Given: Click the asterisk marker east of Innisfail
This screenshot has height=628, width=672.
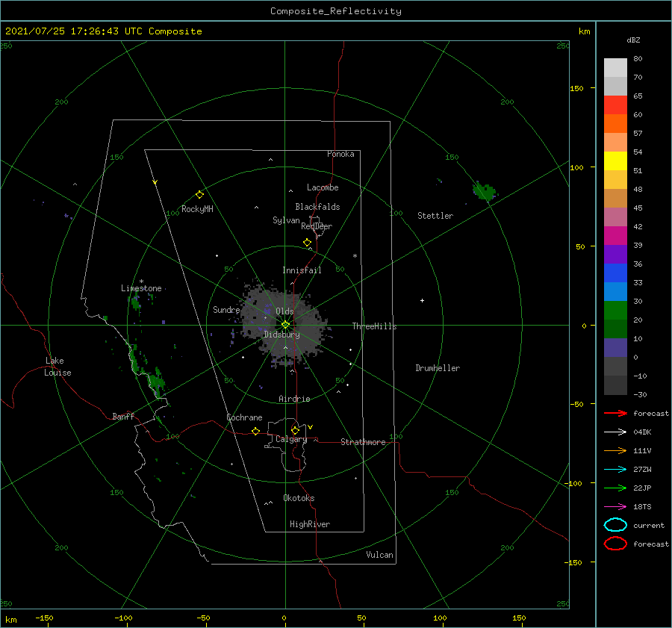Looking at the screenshot, I should click(x=355, y=256).
